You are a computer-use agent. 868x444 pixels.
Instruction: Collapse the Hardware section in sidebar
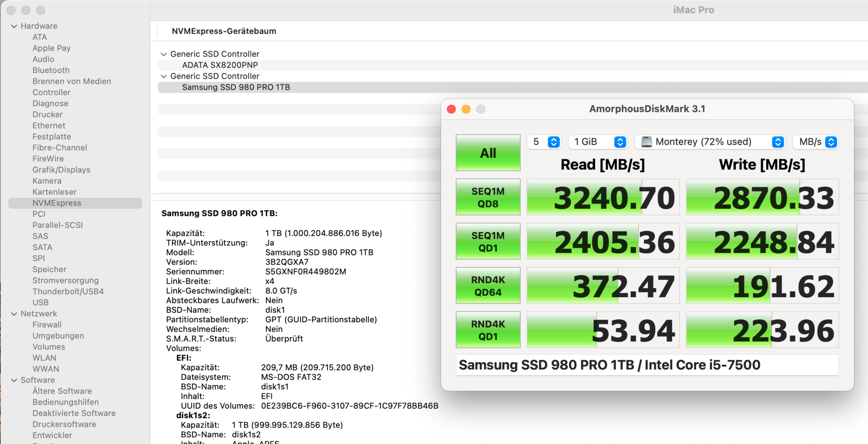pyautogui.click(x=14, y=26)
